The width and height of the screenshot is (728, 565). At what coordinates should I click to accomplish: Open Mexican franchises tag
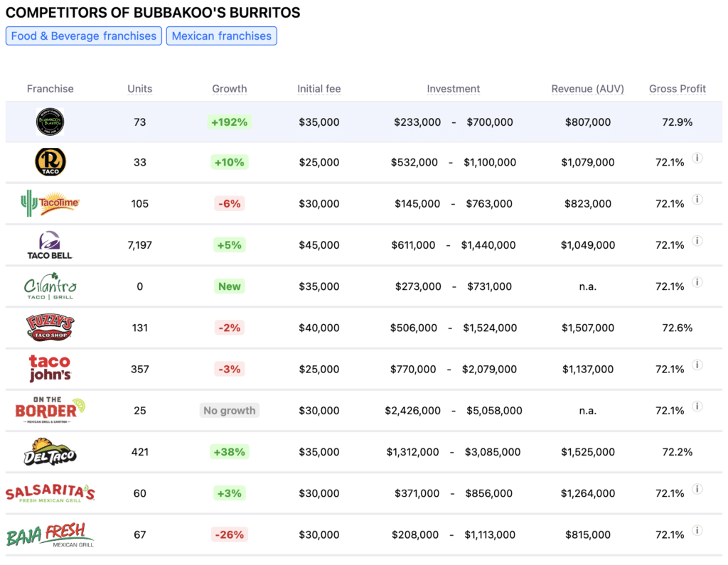tap(222, 36)
